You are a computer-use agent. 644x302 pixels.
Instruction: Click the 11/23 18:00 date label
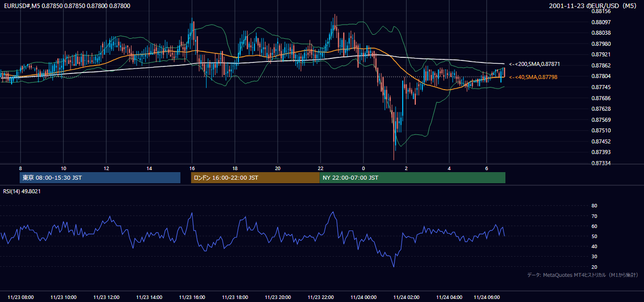[235, 297]
